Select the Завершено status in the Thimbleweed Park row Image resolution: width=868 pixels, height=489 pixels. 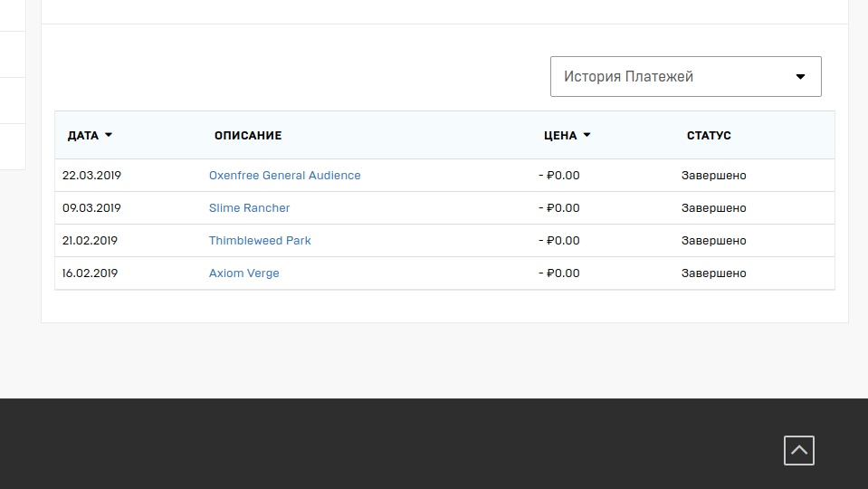[x=713, y=240]
